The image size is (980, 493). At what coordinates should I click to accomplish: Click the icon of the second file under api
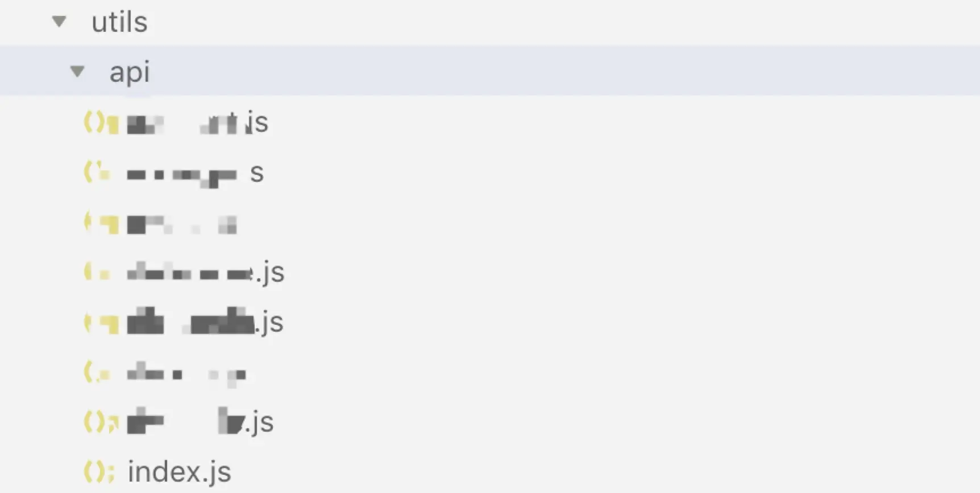(97, 172)
